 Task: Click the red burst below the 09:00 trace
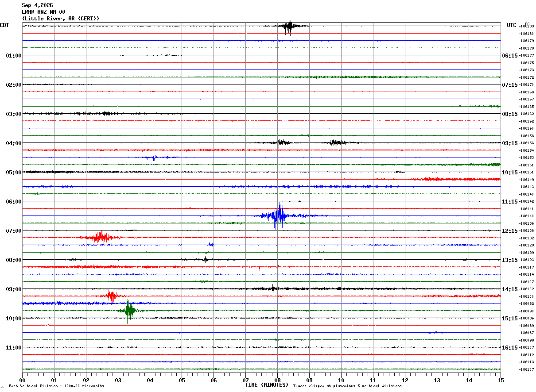coord(111,296)
